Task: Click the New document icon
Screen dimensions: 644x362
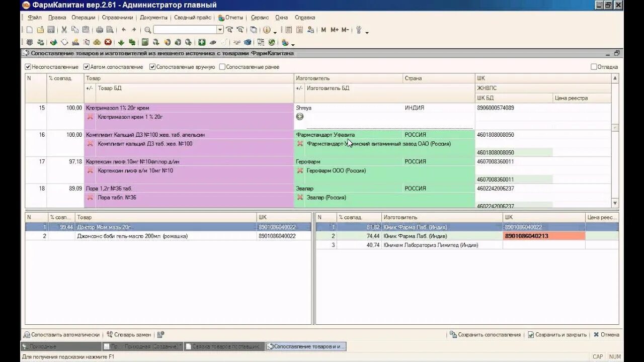Action: (30, 30)
